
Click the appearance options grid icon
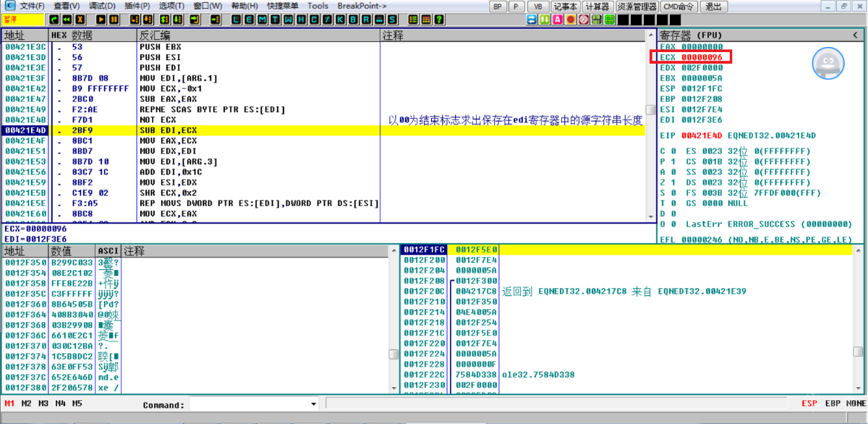[426, 19]
